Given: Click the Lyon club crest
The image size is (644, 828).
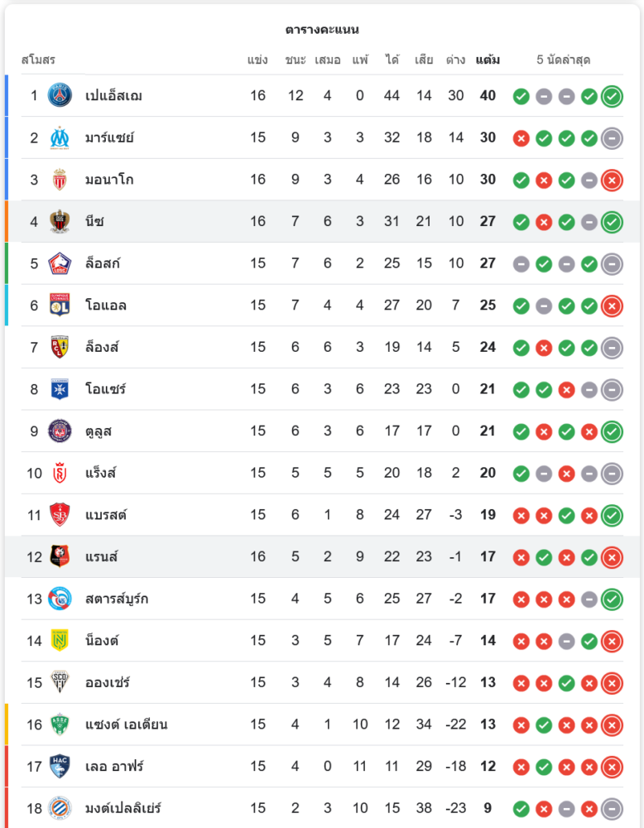Looking at the screenshot, I should [x=60, y=306].
